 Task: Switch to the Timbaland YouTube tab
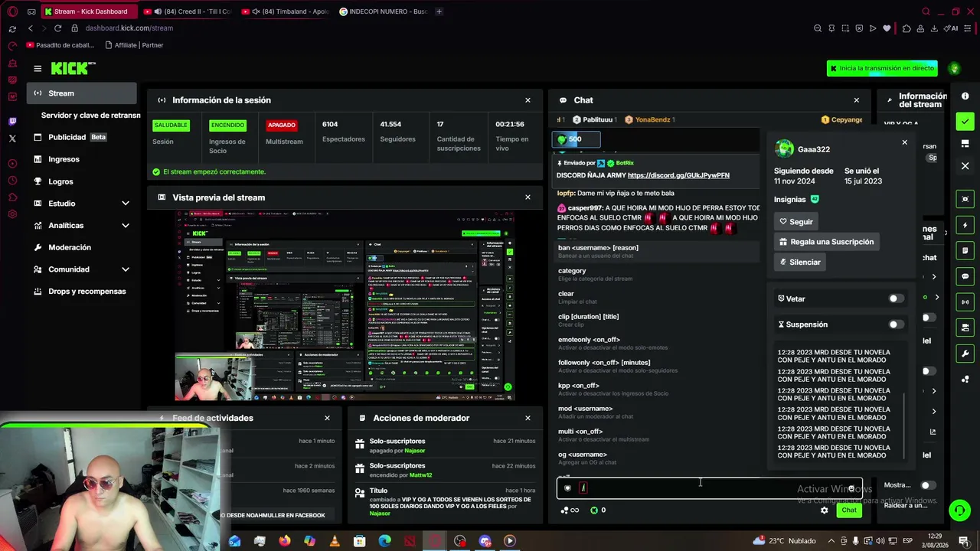pos(284,11)
